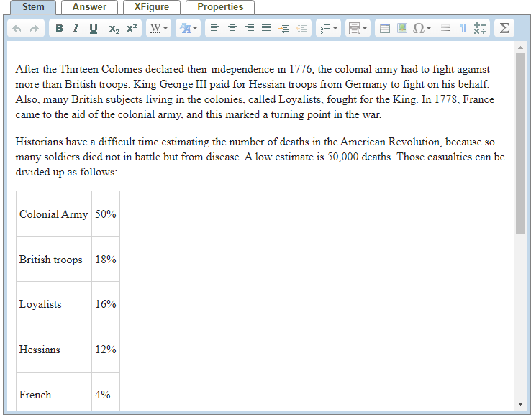Open the XFigure tab

tap(152, 7)
